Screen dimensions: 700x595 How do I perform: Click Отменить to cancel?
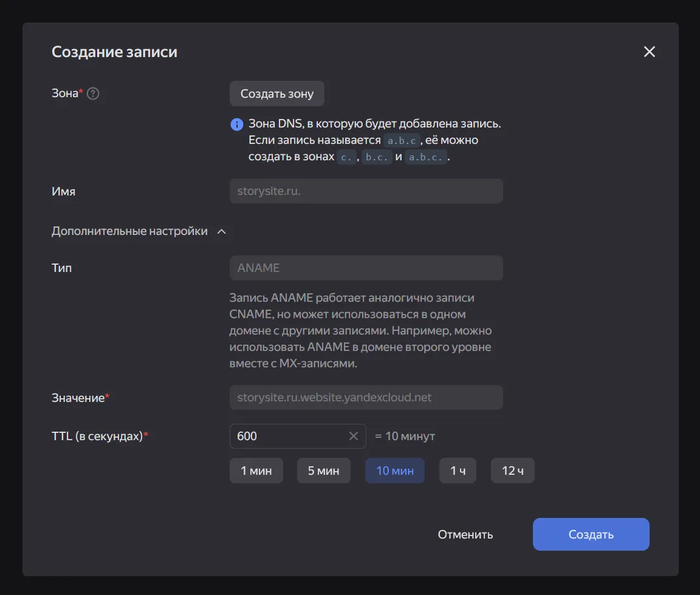click(465, 534)
